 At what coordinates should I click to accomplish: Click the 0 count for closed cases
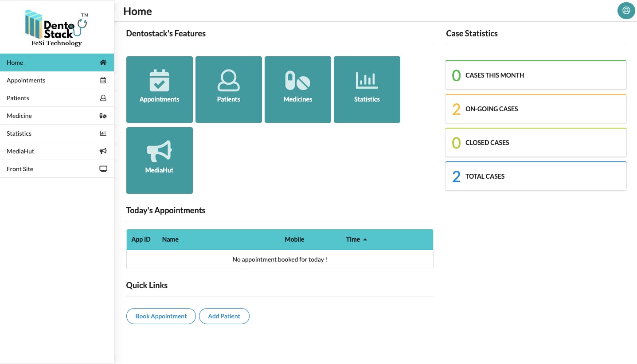(x=456, y=143)
